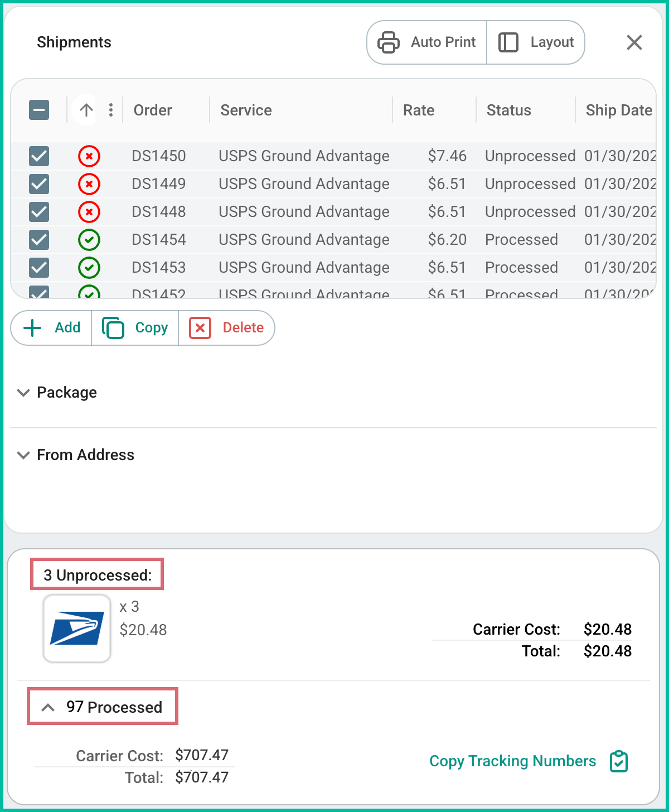Click the clipboard icon next to Copy Tracking Numbers
669x812 pixels.
[x=618, y=761]
